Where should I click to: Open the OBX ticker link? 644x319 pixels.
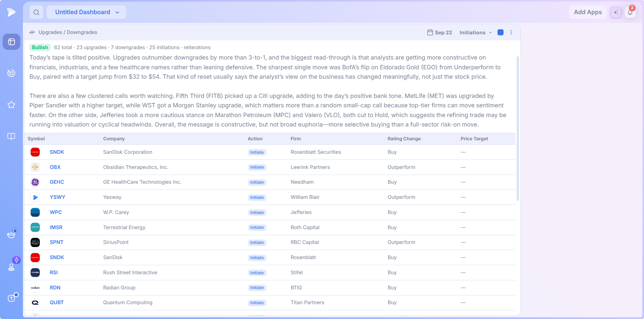[55, 167]
